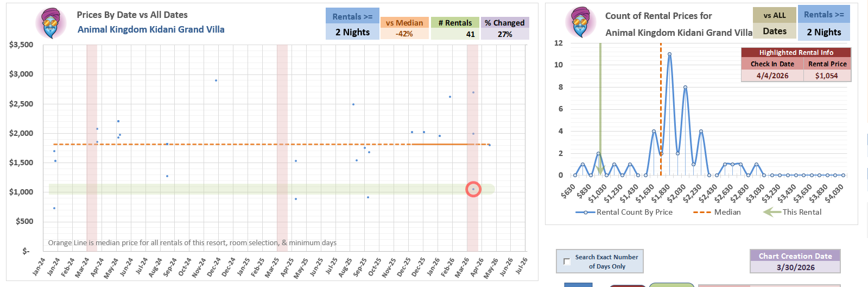
Task: Click the Rentals >= header on right chart
Action: coord(823,15)
